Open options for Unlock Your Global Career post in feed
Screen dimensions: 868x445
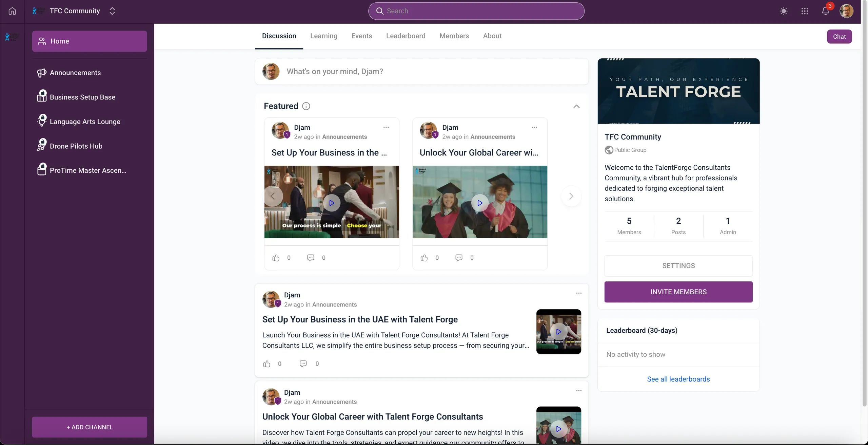[x=579, y=391]
